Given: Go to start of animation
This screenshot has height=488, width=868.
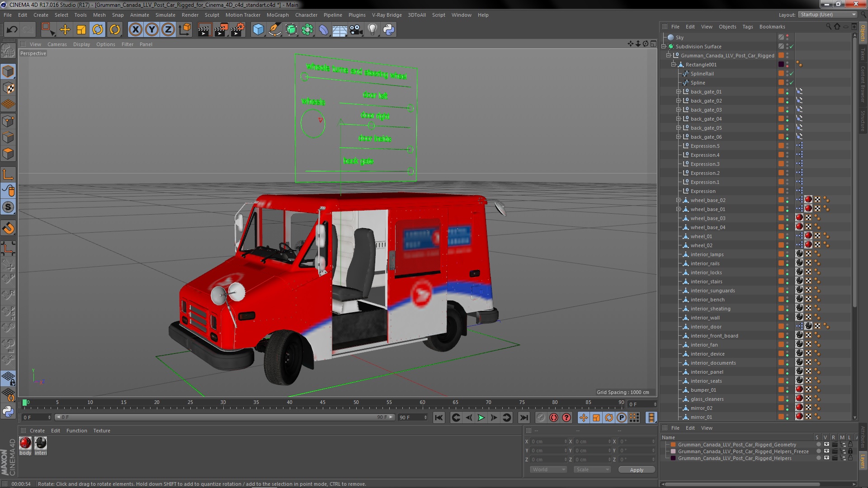Looking at the screenshot, I should point(439,418).
